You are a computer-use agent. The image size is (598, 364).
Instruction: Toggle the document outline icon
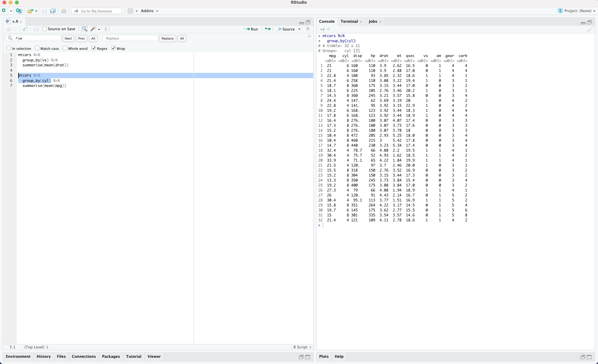308,29
